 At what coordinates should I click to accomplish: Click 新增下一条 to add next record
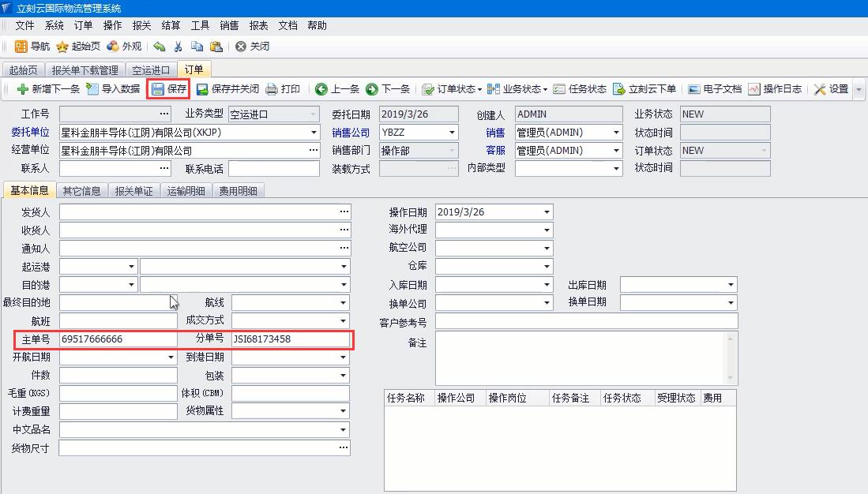click(x=48, y=89)
